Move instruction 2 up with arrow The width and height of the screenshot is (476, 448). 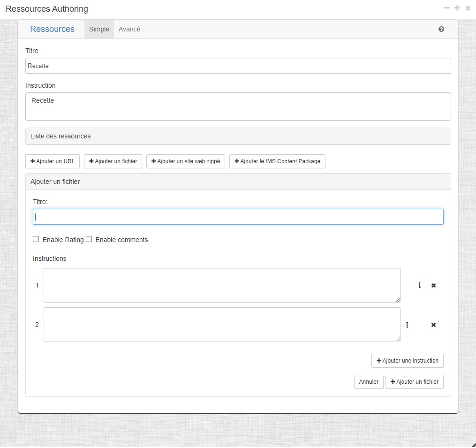[x=407, y=325]
